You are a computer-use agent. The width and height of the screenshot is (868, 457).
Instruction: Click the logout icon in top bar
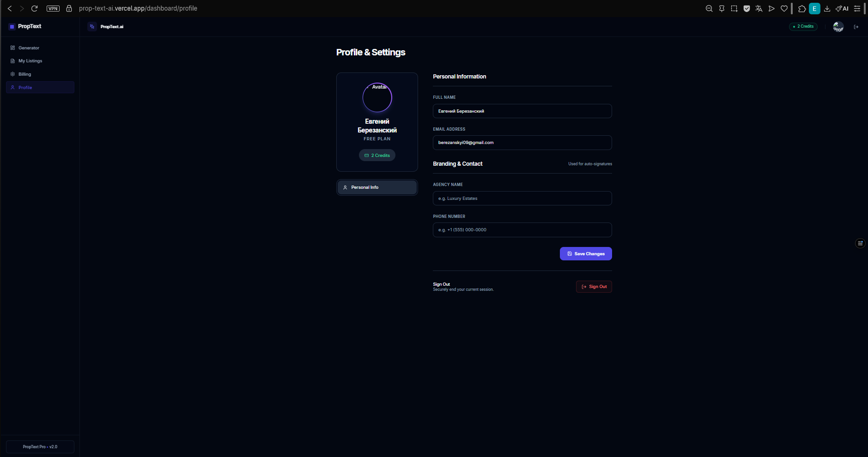pos(856,26)
